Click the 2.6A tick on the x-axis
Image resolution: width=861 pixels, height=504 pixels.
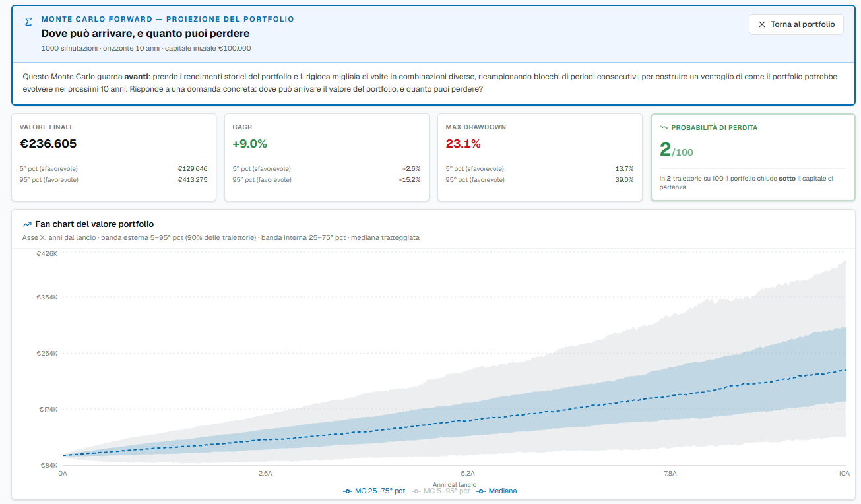click(x=265, y=473)
